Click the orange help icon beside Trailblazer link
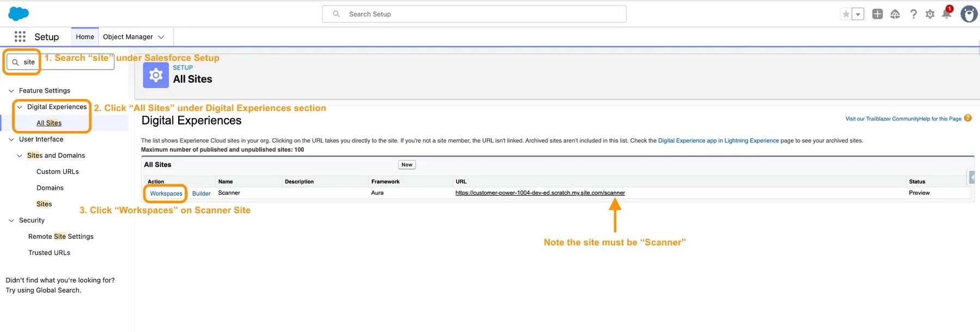The height and width of the screenshot is (332, 980). (968, 118)
